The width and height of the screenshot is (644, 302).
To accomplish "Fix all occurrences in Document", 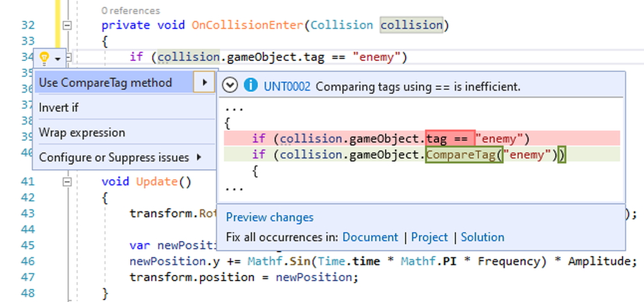I will pos(370,237).
